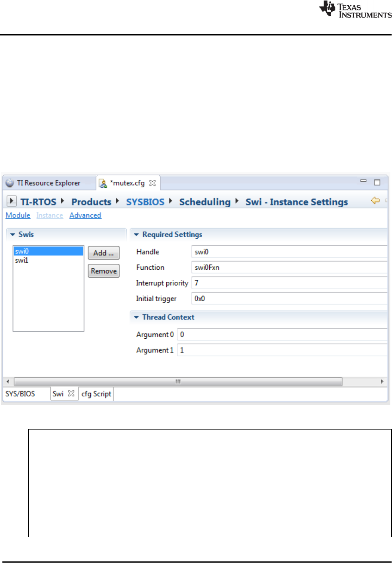Open the cfg Script tab

[96, 394]
